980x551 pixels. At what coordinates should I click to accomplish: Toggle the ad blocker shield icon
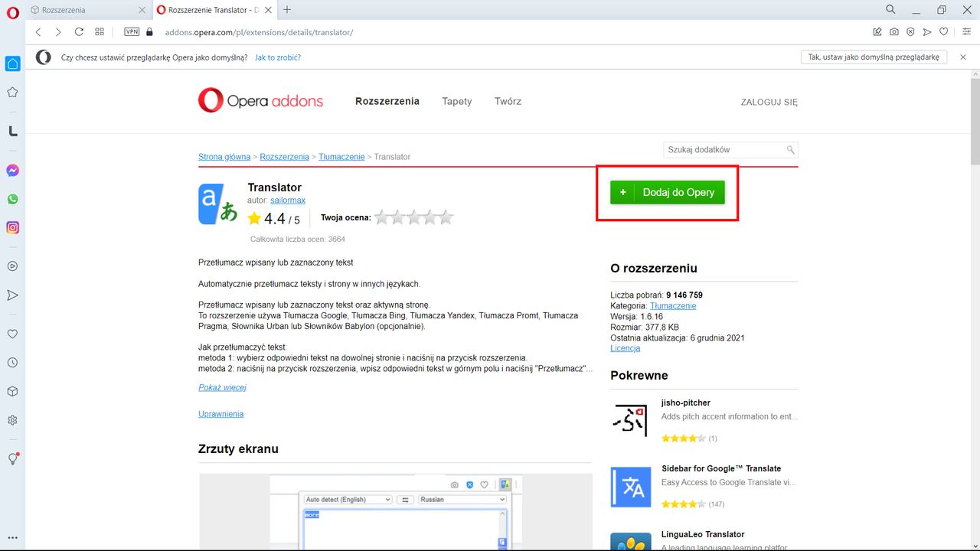coord(910,31)
